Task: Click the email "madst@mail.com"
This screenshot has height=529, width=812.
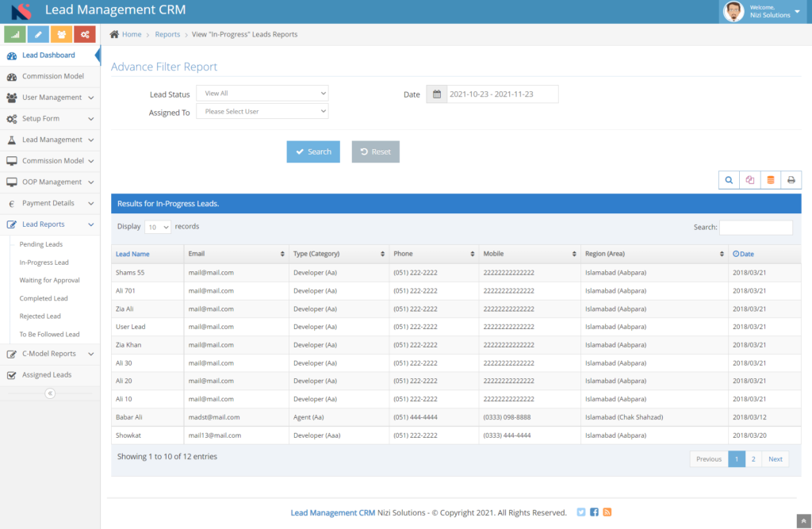Action: (214, 417)
